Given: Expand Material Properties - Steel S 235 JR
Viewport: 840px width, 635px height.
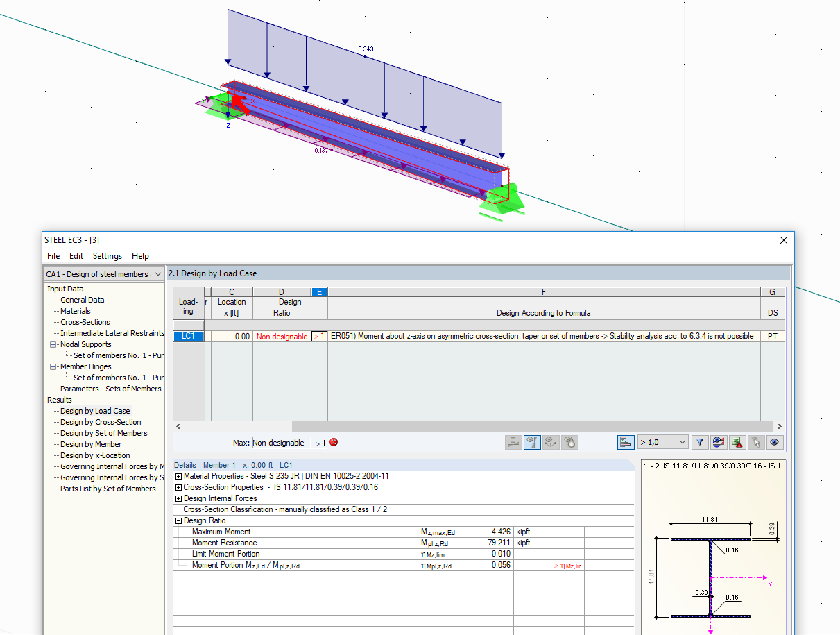Looking at the screenshot, I should (x=178, y=476).
